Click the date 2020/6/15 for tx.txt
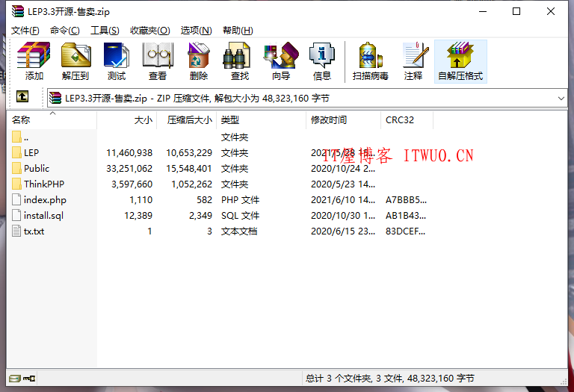 343,231
